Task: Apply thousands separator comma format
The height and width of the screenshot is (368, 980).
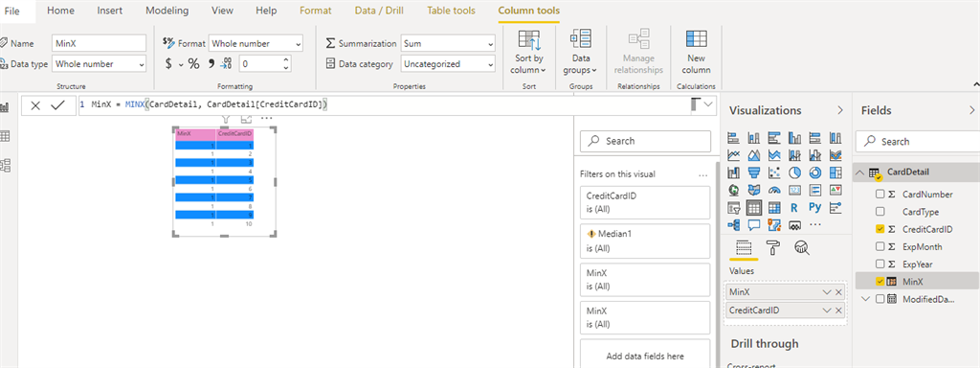Action: [211, 64]
